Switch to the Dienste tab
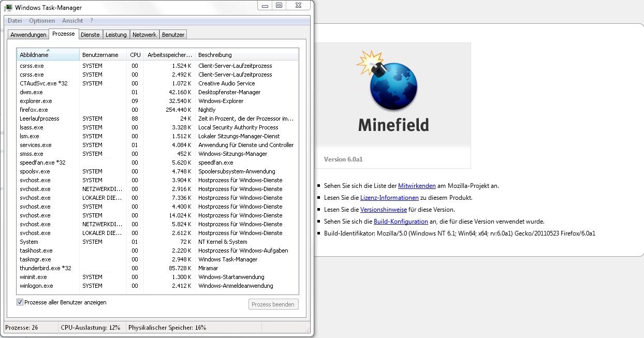 90,35
